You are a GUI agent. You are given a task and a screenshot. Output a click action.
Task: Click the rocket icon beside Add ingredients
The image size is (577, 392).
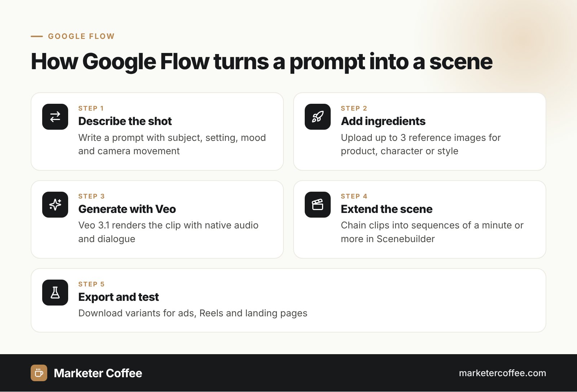tap(318, 117)
